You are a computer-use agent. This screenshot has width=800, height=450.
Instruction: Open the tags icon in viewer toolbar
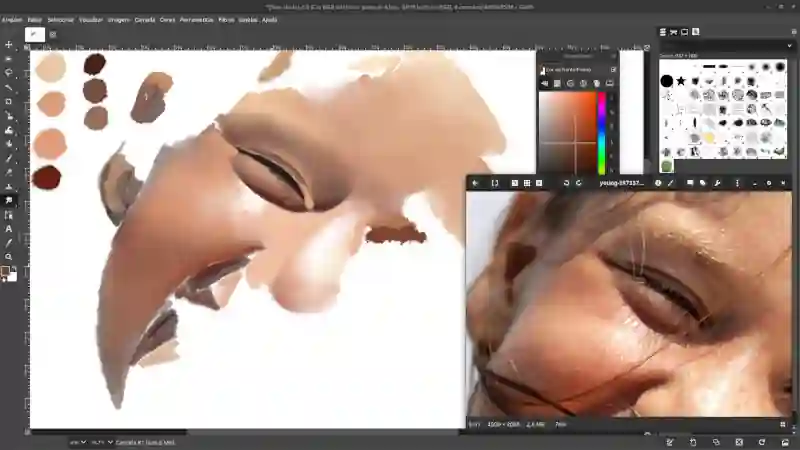tap(703, 183)
